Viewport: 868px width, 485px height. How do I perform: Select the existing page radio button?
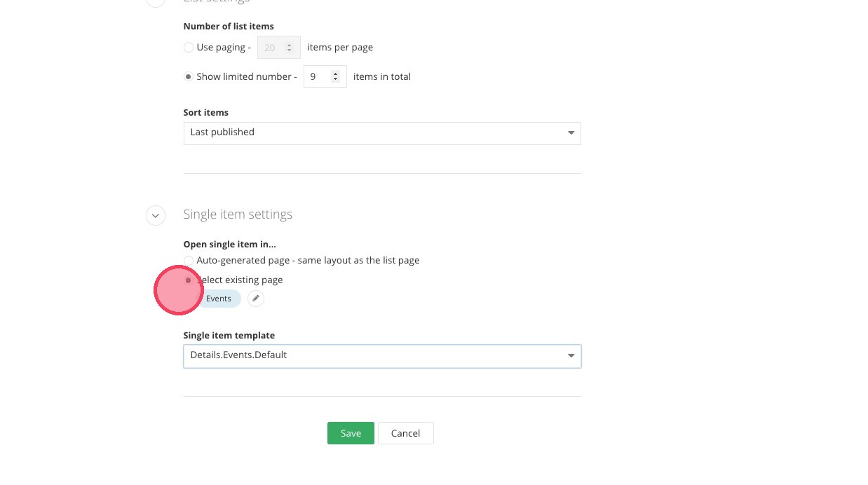(189, 280)
